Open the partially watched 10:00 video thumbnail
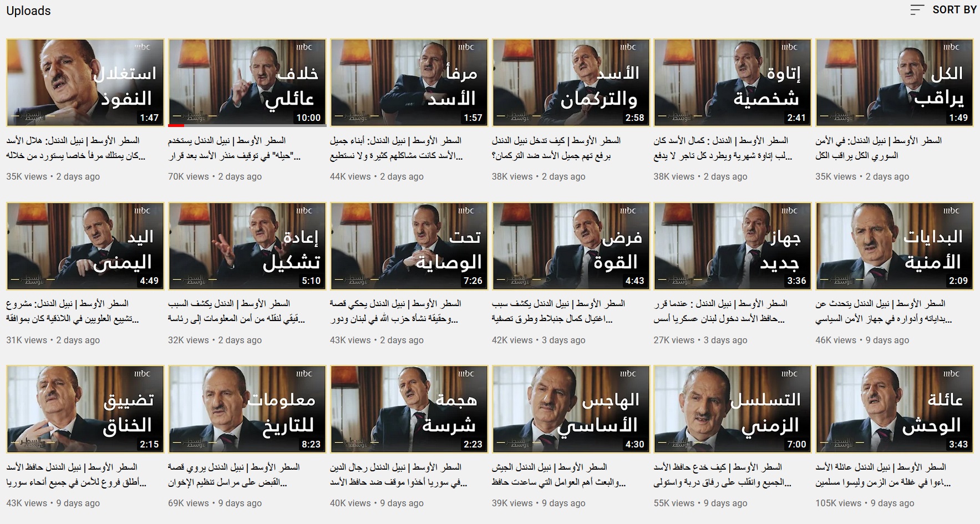 (x=247, y=82)
